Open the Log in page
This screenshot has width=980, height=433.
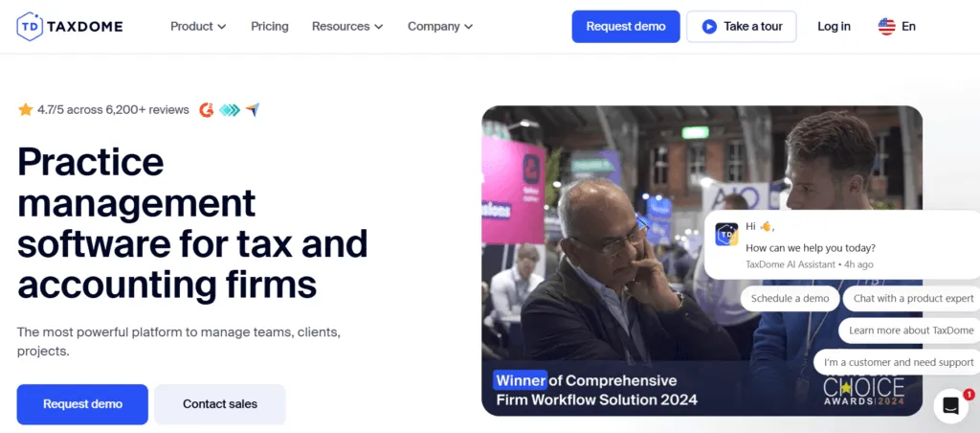[x=834, y=26]
